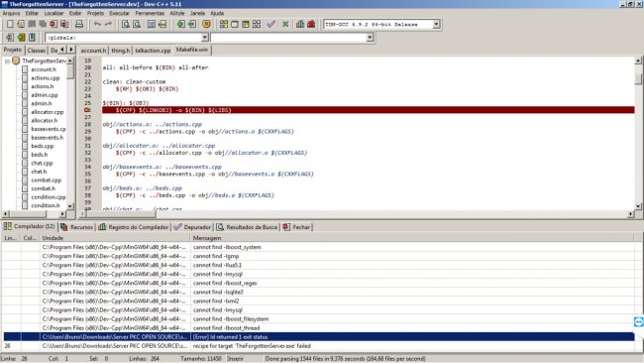The height and width of the screenshot is (363, 644).
Task: Select allocator.h in the project tree
Action: pyautogui.click(x=44, y=120)
